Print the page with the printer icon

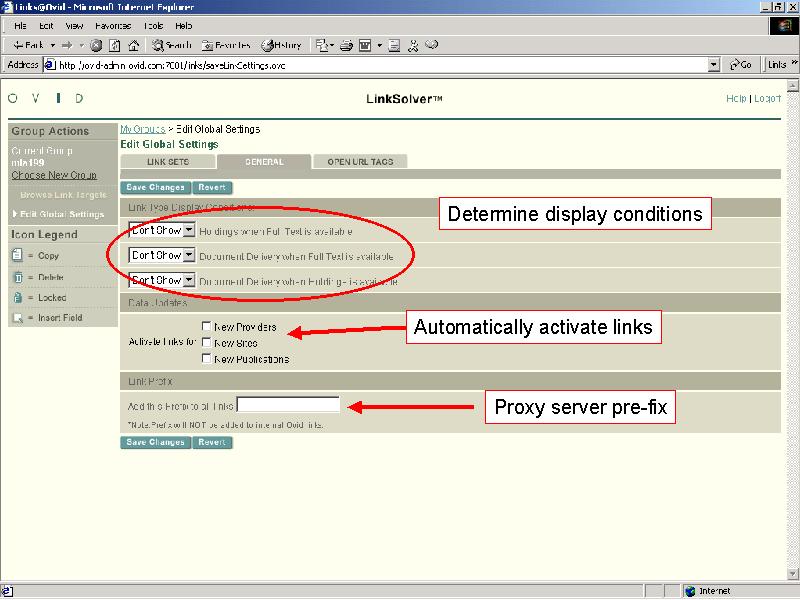coord(346,45)
